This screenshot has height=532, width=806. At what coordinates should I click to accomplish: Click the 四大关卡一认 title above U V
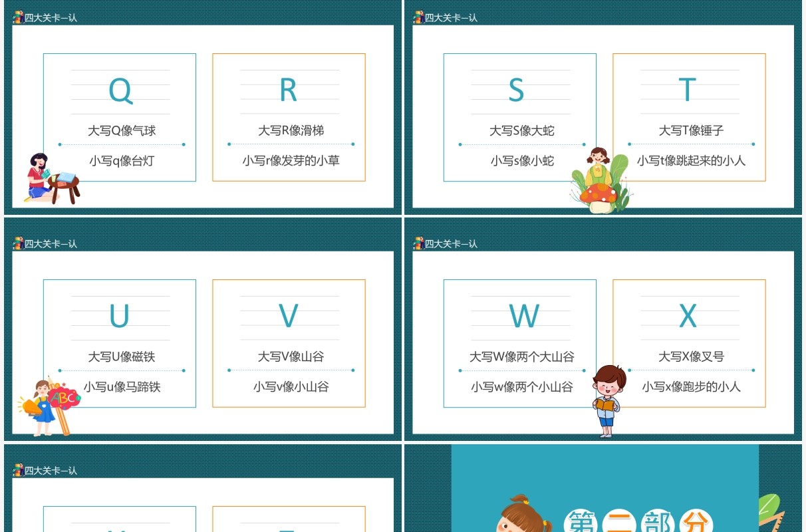(51, 244)
